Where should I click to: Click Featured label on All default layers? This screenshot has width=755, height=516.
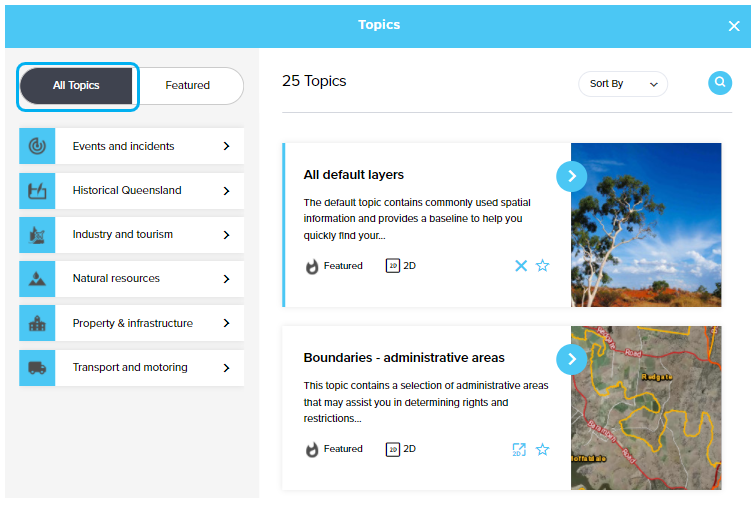click(x=343, y=266)
